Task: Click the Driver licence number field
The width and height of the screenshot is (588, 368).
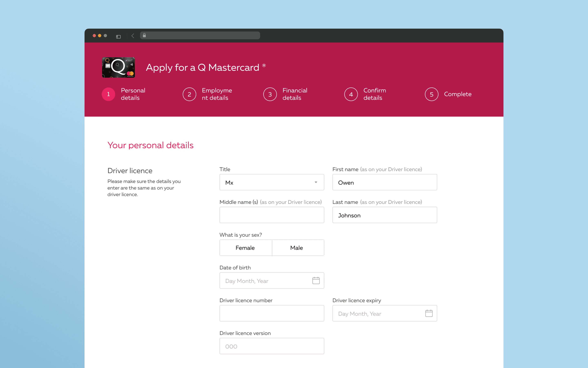Action: 272,313
